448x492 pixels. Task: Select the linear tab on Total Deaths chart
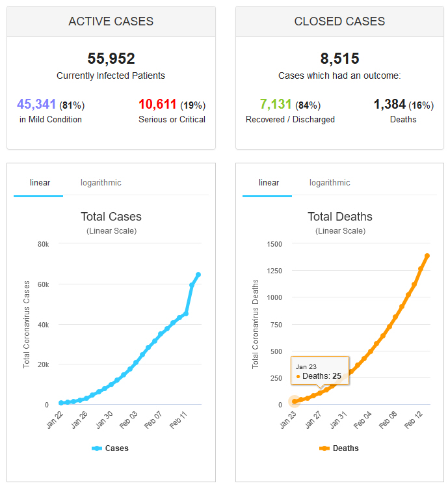pyautogui.click(x=269, y=183)
